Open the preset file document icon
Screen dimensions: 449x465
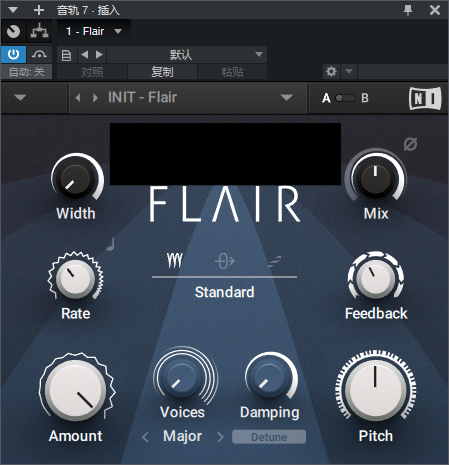pos(67,55)
